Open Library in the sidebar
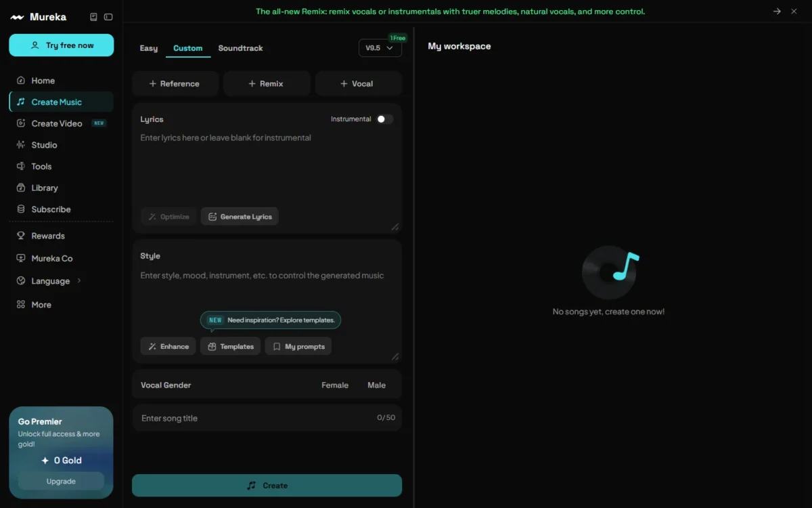The height and width of the screenshot is (508, 812). coord(45,188)
